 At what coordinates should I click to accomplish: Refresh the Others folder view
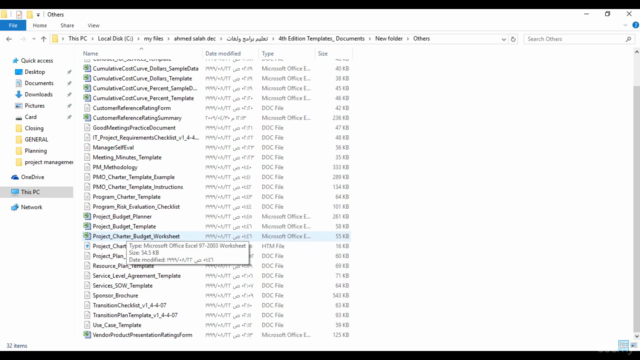(513, 39)
